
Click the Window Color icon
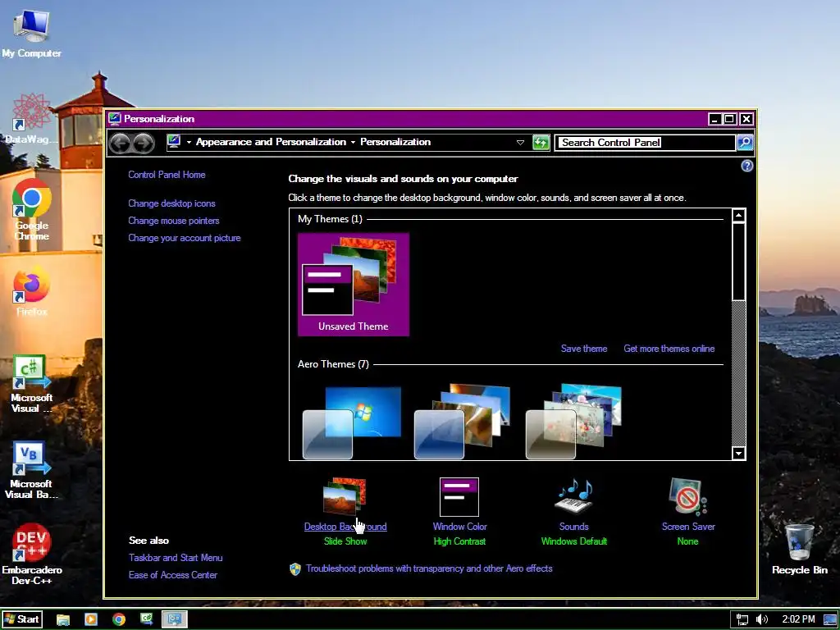coord(459,496)
